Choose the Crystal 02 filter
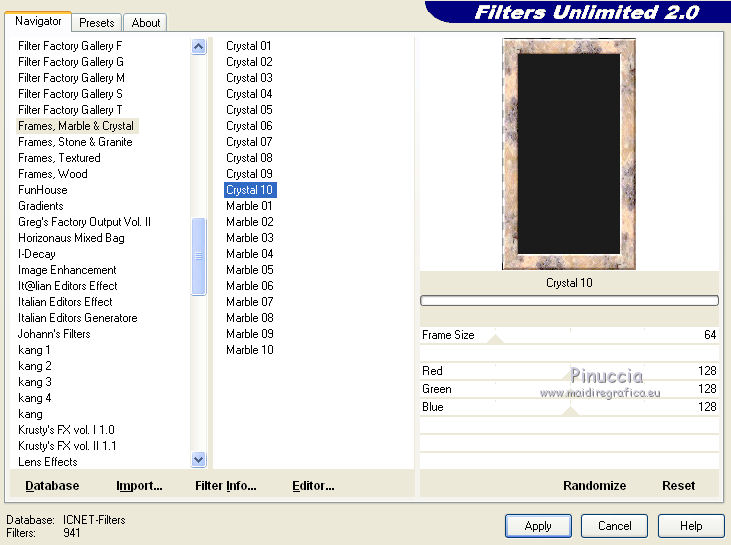This screenshot has width=731, height=545. pyautogui.click(x=249, y=62)
